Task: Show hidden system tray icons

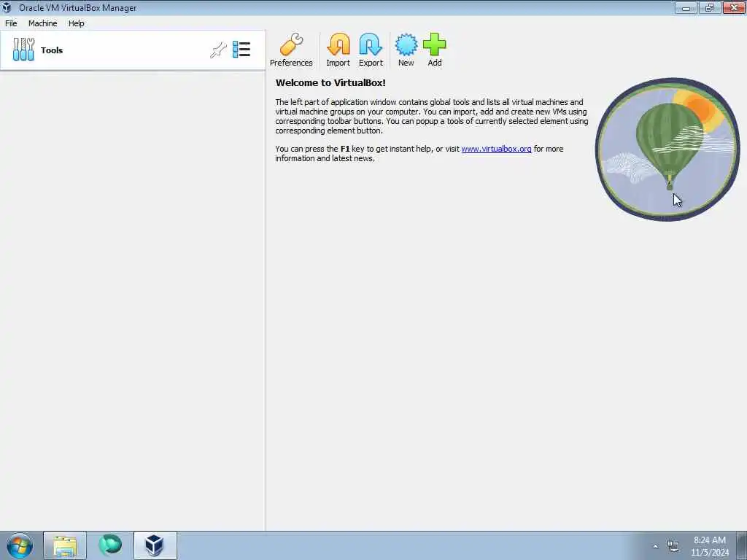Action: 656,546
